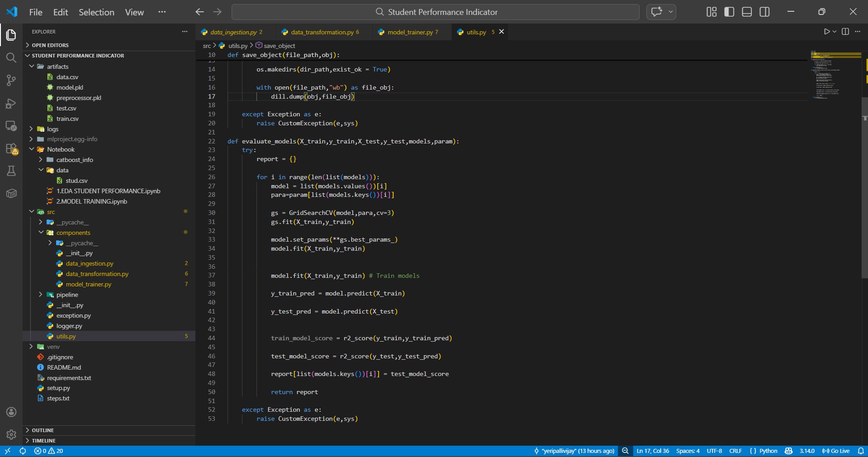
Task: Open the Extensions view
Action: pos(11,149)
